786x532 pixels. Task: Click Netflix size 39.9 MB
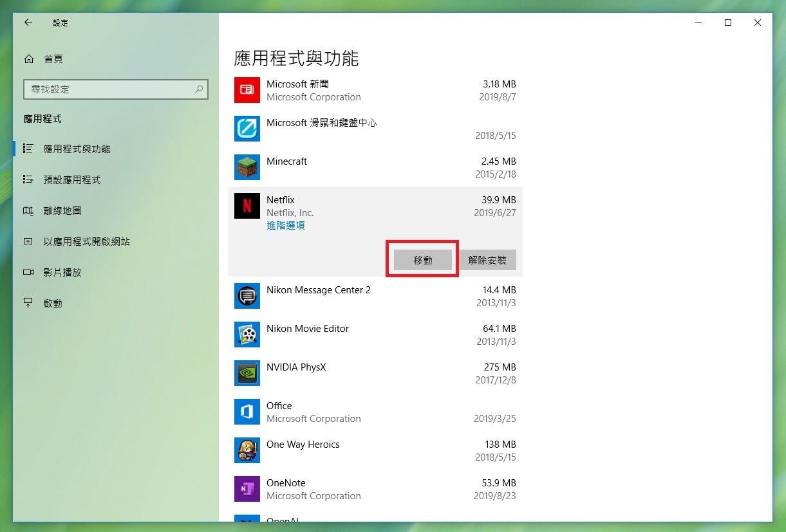[x=499, y=200]
